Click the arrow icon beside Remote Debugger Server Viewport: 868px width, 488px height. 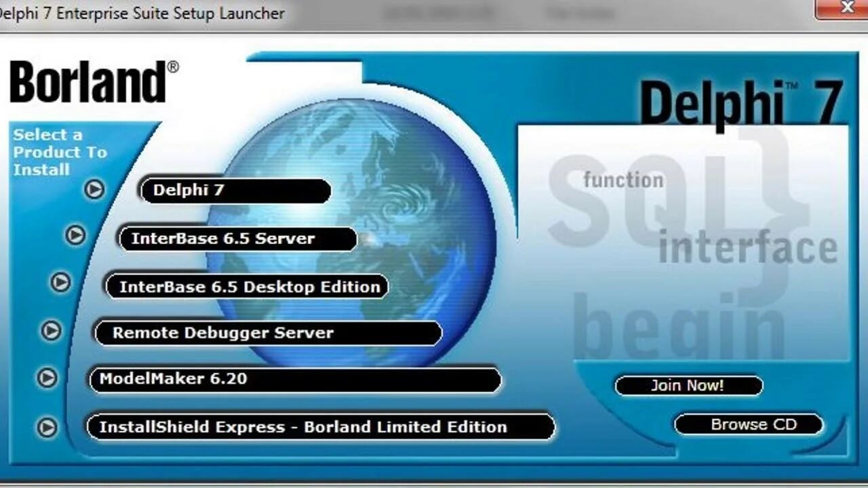(52, 331)
